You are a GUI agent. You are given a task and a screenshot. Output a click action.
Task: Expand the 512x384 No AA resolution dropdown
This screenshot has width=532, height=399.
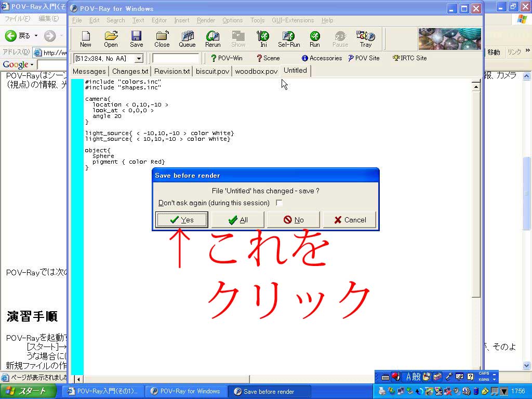point(138,59)
